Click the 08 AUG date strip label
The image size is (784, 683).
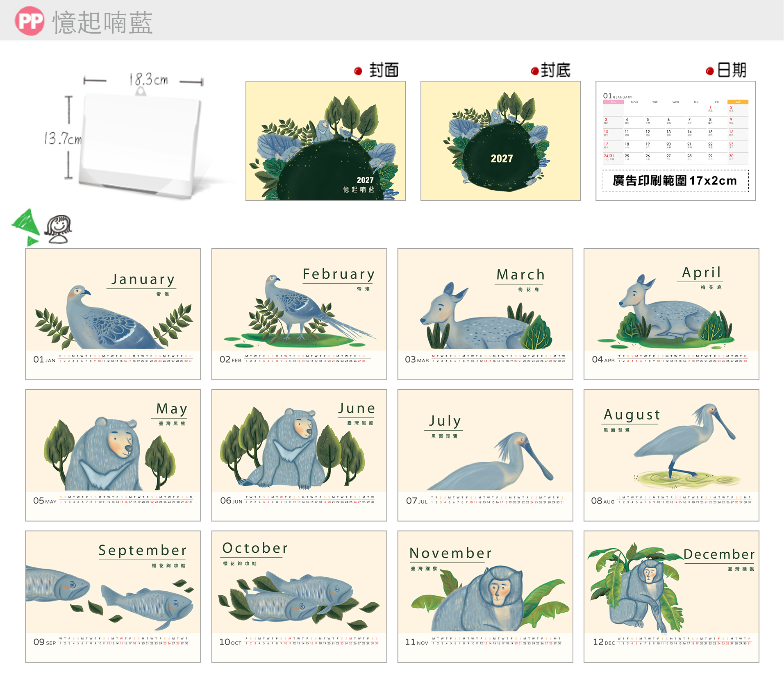[603, 501]
